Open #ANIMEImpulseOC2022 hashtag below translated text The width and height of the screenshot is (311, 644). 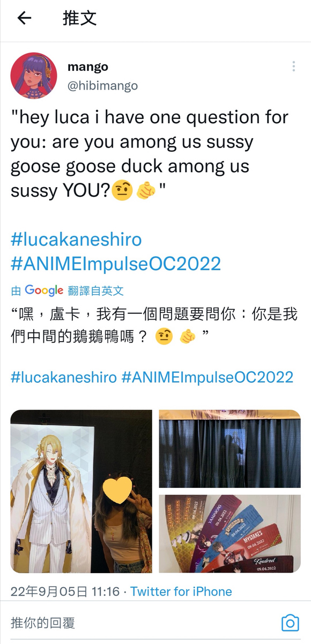pos(208,377)
